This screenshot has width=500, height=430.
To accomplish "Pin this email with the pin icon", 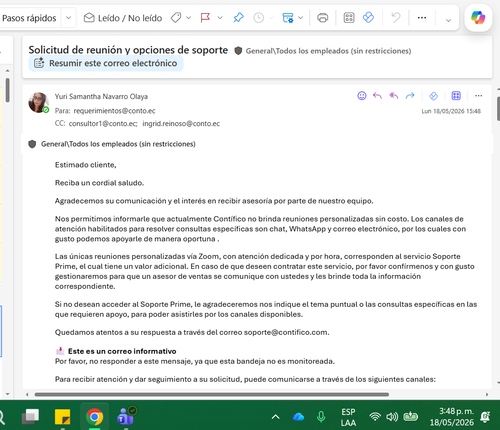I will tap(238, 18).
